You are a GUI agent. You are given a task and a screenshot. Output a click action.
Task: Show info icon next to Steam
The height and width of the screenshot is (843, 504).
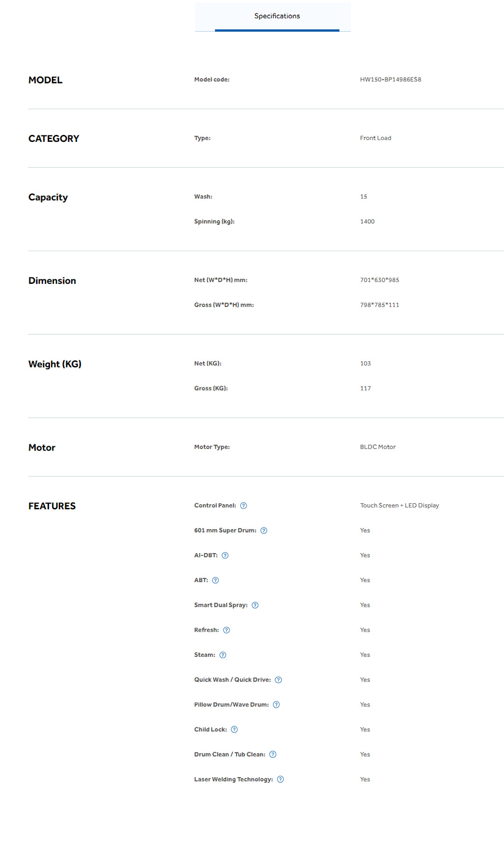click(223, 655)
